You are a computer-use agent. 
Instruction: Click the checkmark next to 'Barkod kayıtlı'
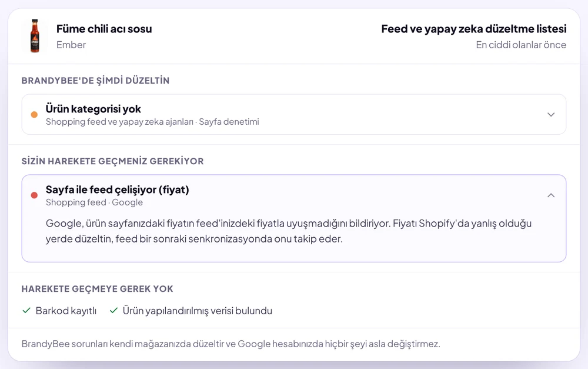click(x=26, y=310)
